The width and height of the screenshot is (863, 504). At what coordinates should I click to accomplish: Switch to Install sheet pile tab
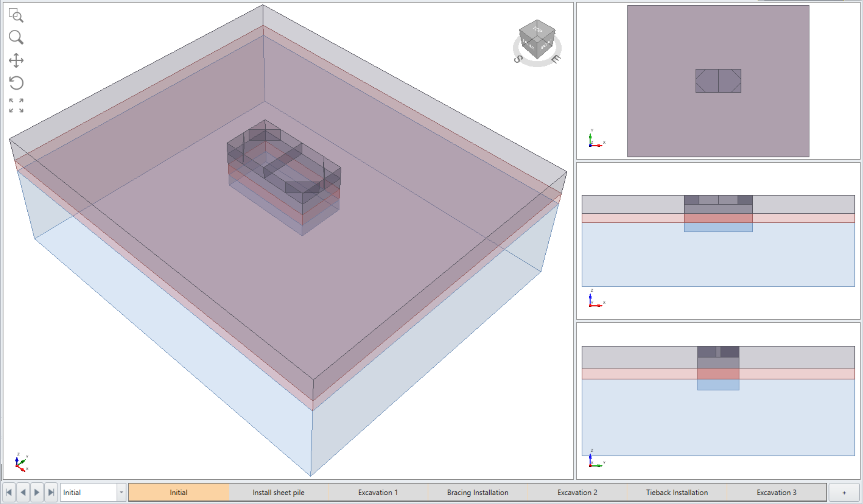click(x=278, y=492)
